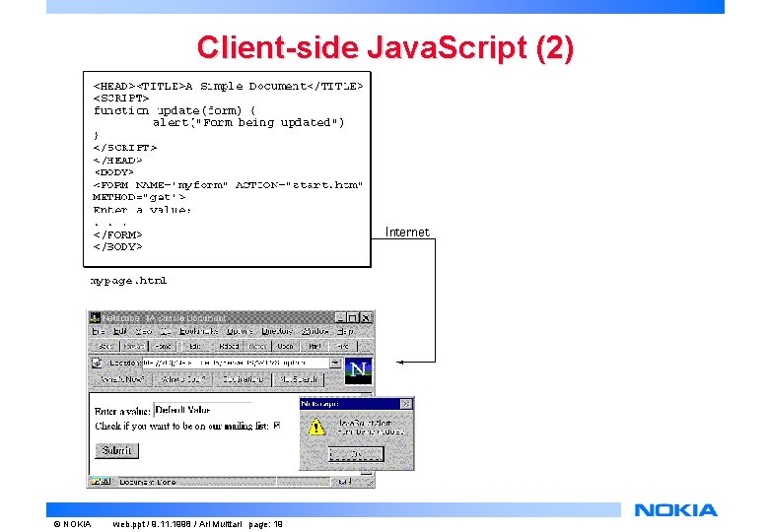
Task: Go to Home via the toolbar
Action: tap(163, 346)
